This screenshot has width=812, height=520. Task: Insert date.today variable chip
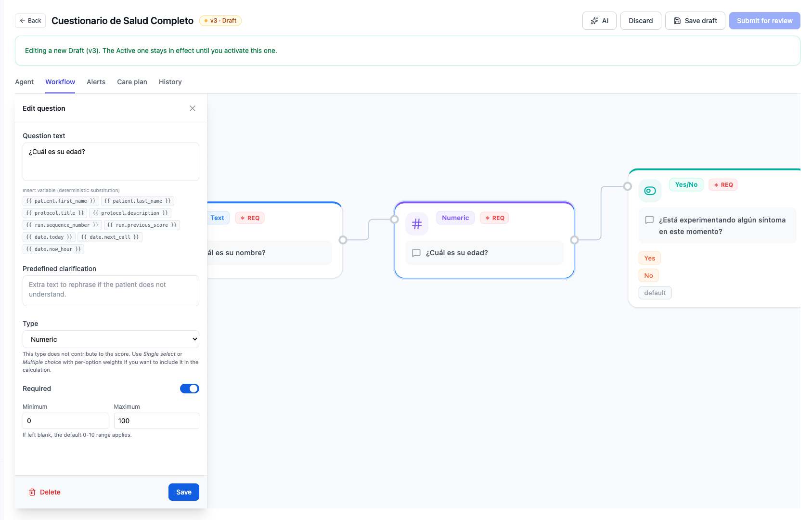(x=49, y=237)
